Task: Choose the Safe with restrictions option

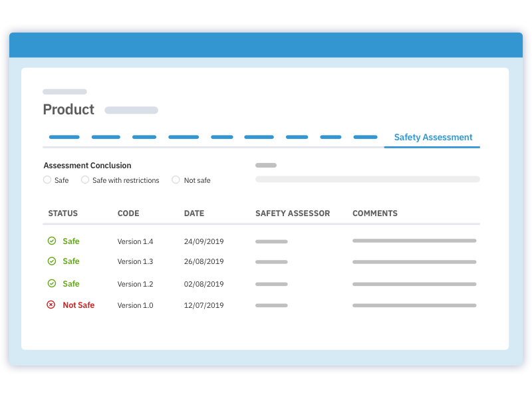Action: [x=85, y=180]
